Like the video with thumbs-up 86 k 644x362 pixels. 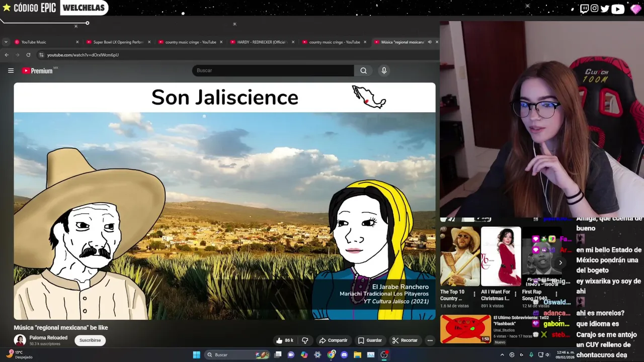point(284,340)
